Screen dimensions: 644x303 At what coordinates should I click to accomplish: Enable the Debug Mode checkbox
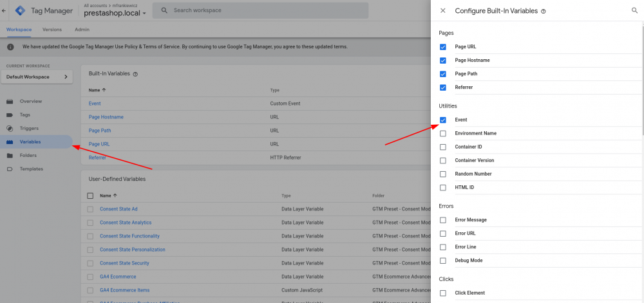tap(442, 261)
